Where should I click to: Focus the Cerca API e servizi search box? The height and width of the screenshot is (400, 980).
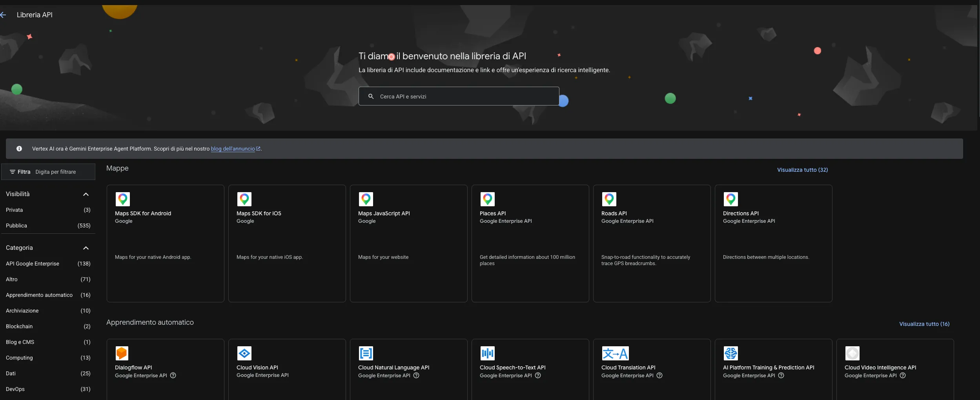point(459,96)
